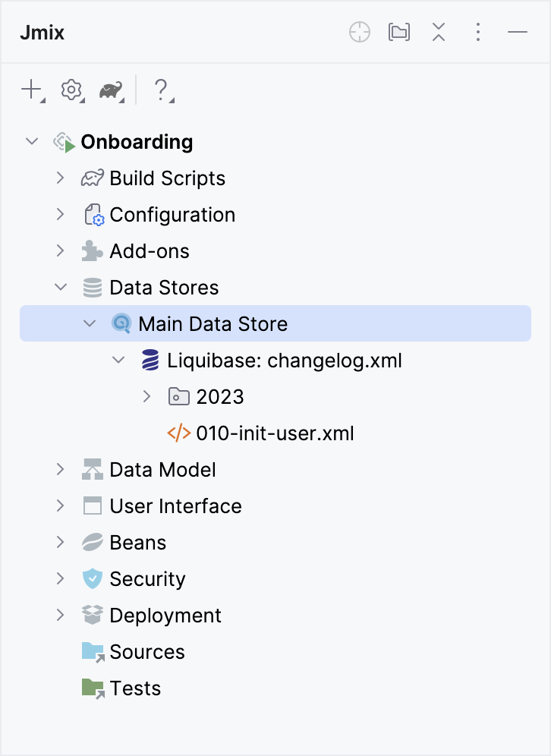Click the Deployment stack icon
The image size is (551, 756).
91,615
